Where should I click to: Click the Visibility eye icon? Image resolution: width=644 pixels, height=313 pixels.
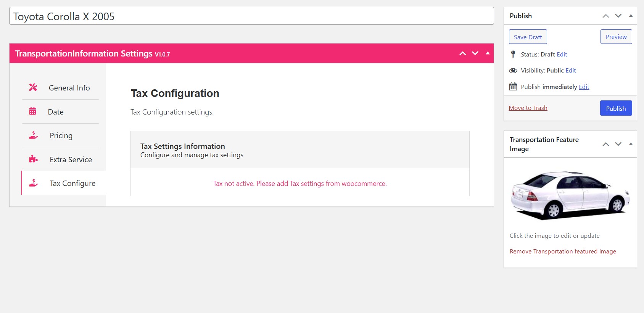point(513,71)
